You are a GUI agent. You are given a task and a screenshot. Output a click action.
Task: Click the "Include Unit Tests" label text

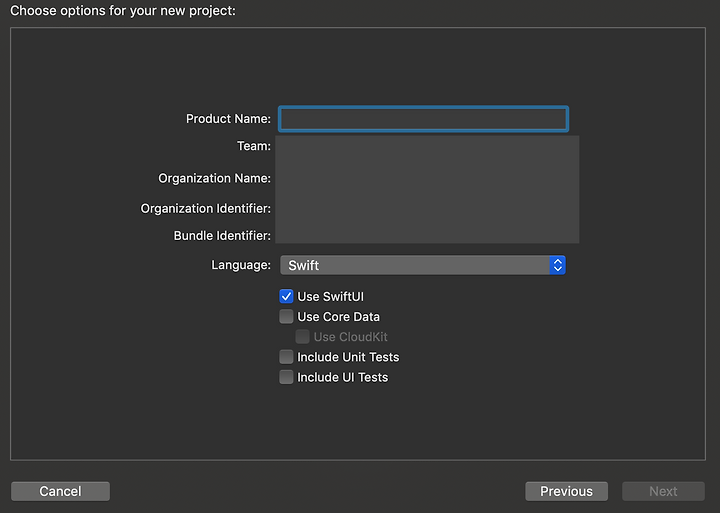[x=348, y=357]
